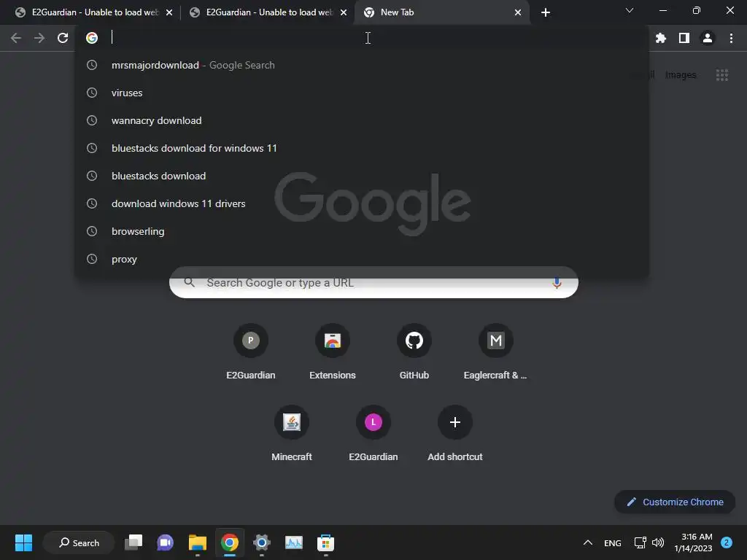Open the tab search chevron
The width and height of the screenshot is (747, 560).
(x=630, y=10)
